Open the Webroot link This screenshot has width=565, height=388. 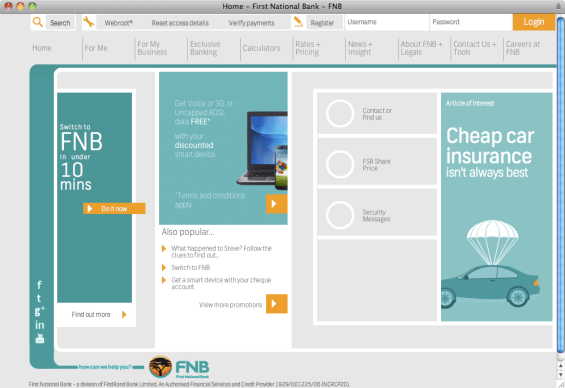tap(119, 23)
